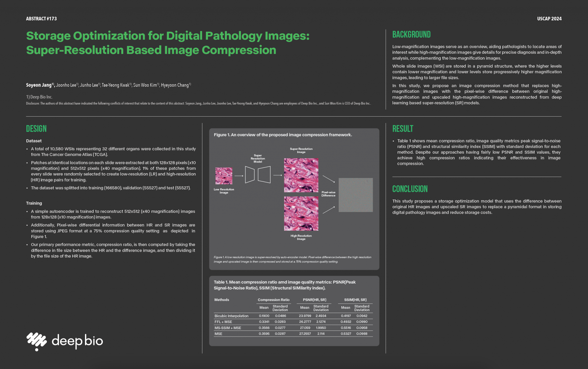Image resolution: width=588 pixels, height=369 pixels.
Task: Click the ABSTRACT #173 header
Action: [x=41, y=18]
